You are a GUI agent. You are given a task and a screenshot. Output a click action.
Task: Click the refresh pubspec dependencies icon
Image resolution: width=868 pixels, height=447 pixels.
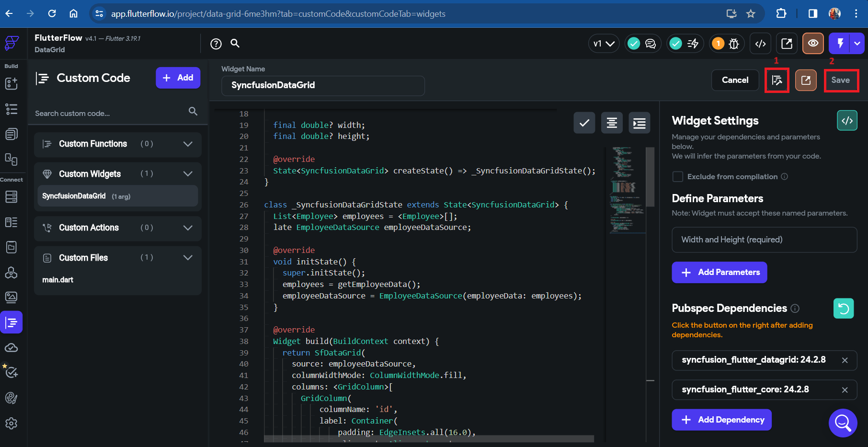tap(844, 309)
